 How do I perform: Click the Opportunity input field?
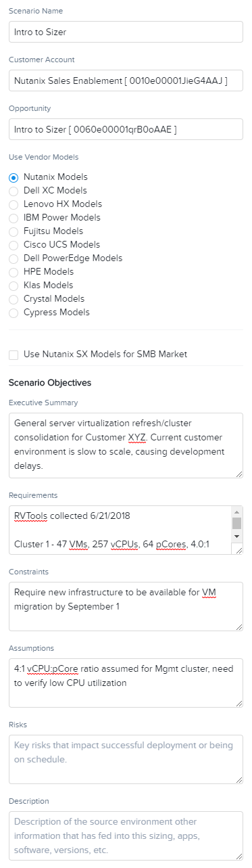126,129
